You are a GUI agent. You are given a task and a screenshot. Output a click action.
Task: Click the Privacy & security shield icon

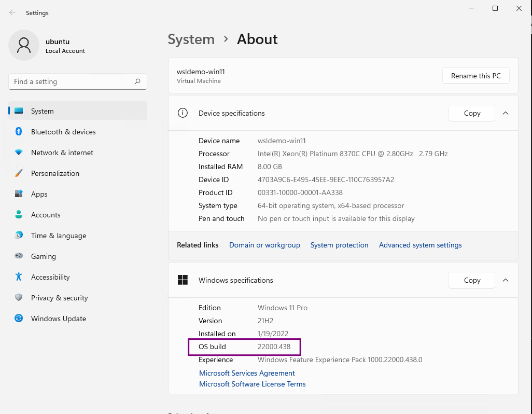[x=19, y=298]
